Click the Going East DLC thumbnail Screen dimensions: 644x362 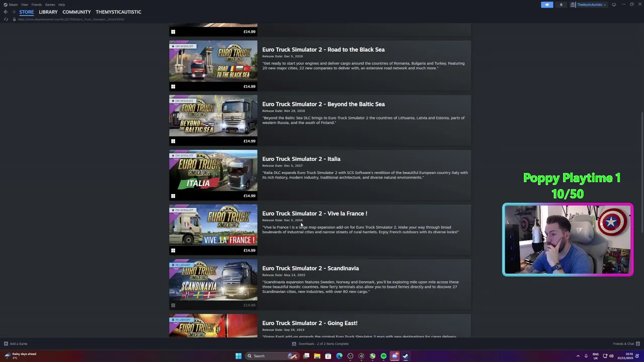click(x=213, y=326)
